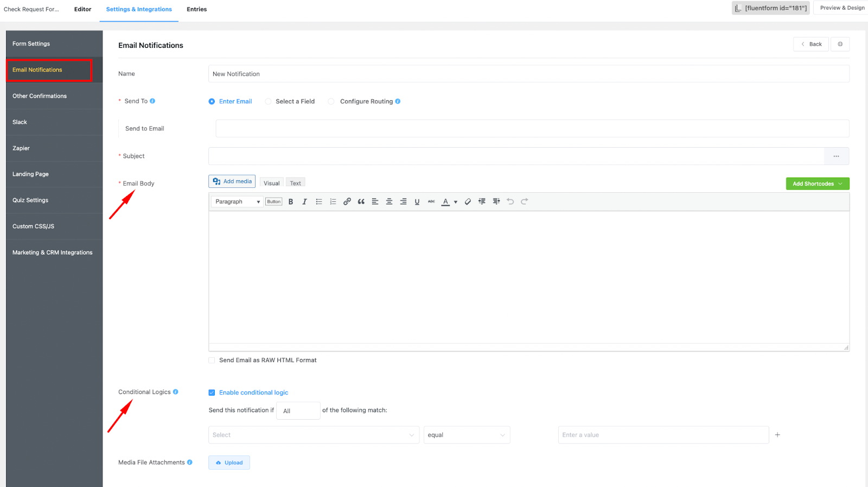Viewport: 868px width, 487px height.
Task: Open Marketing & CRM Integrations
Action: (x=54, y=252)
